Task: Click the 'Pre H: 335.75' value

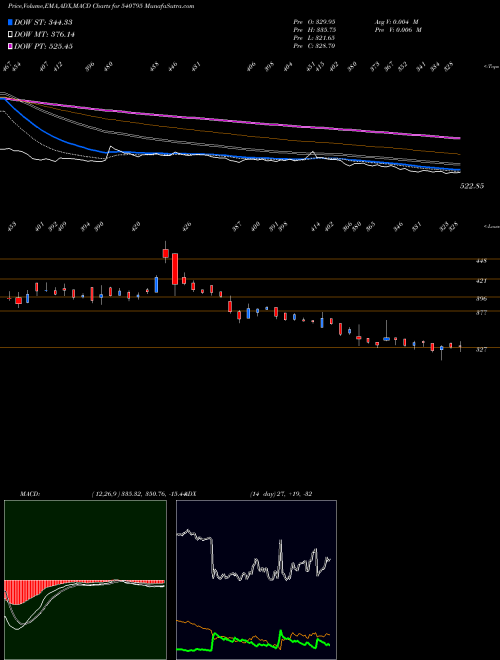Action: pos(314,30)
